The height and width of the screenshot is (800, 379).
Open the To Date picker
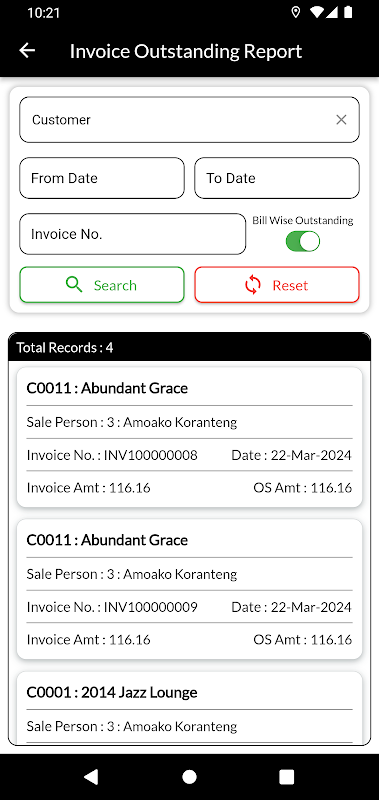pos(277,178)
